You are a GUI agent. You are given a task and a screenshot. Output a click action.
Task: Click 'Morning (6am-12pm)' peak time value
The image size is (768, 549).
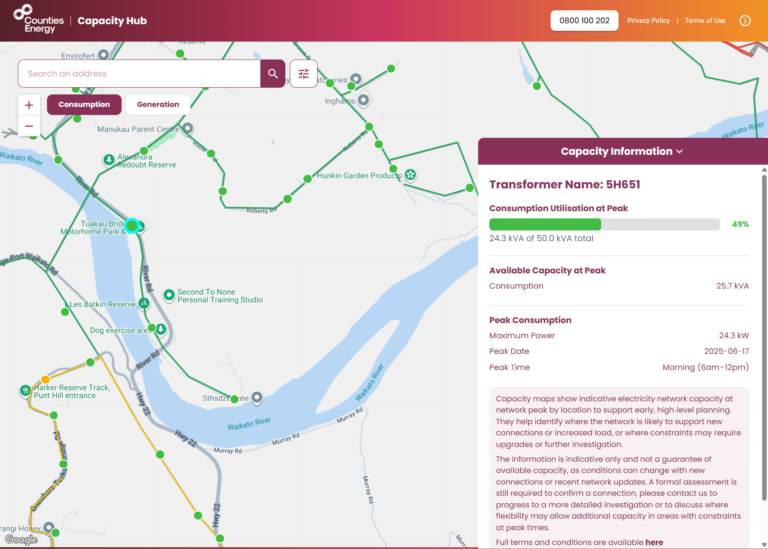[705, 367]
